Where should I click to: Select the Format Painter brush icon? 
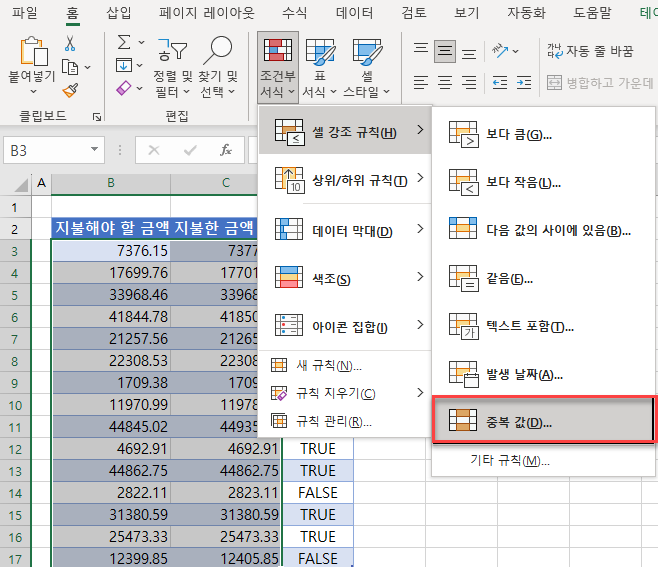(x=70, y=90)
